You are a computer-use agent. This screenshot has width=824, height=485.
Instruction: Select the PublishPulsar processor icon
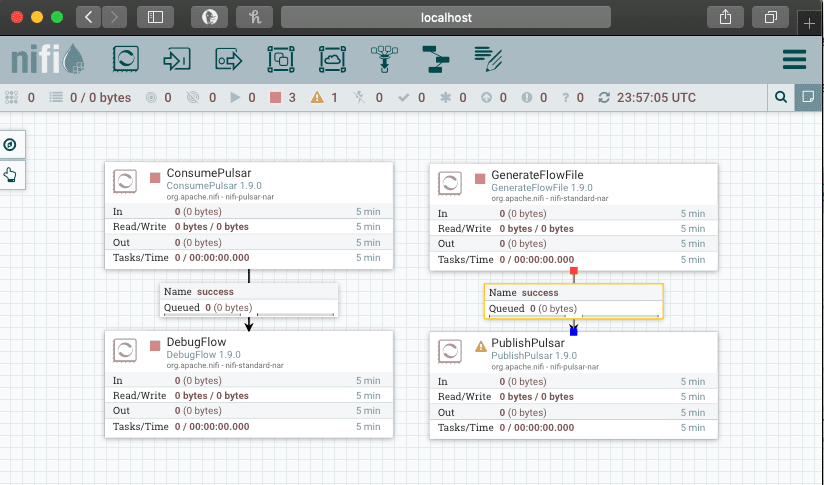[450, 352]
